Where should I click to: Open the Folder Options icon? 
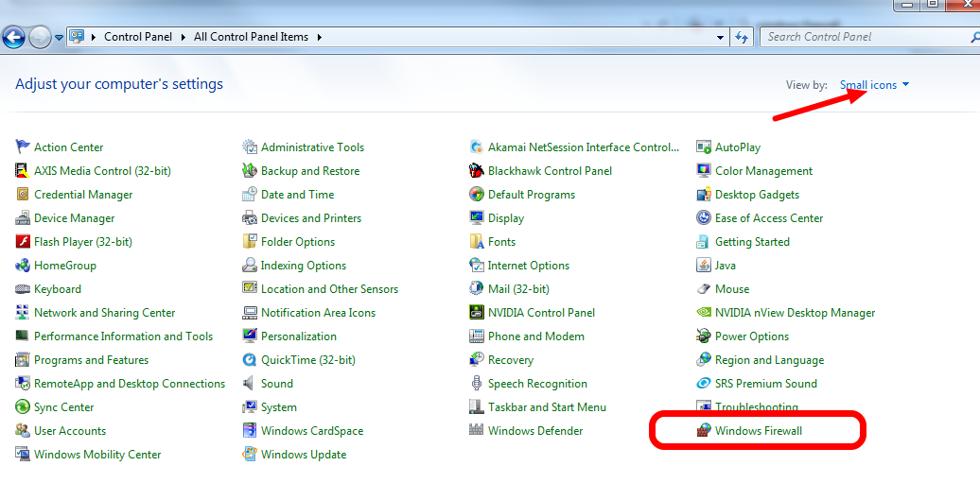[x=250, y=242]
